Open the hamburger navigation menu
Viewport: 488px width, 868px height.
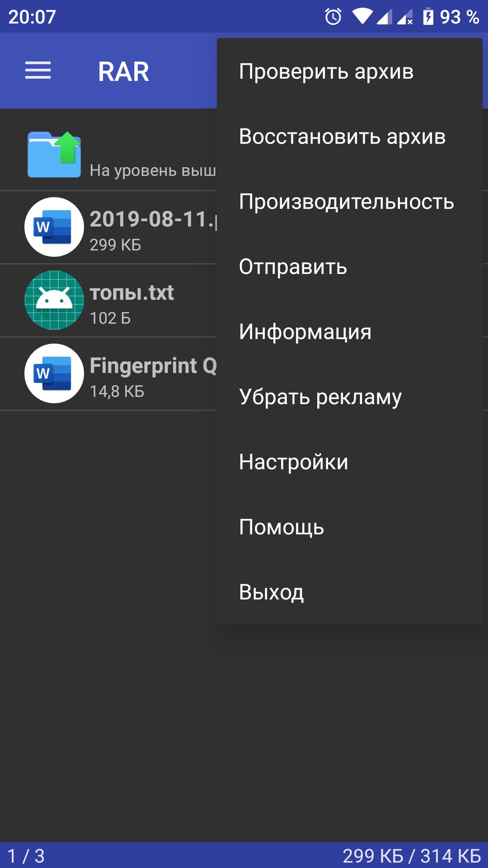click(38, 71)
